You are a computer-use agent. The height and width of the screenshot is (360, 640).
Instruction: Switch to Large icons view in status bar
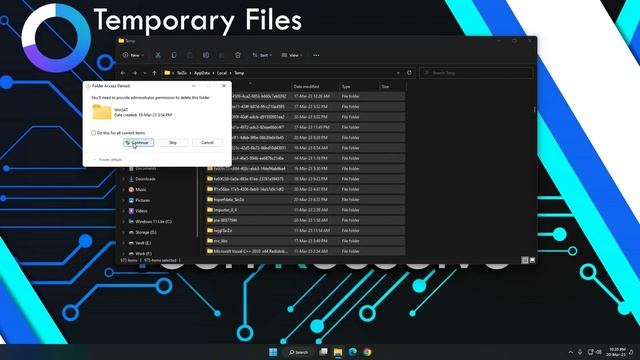point(532,260)
